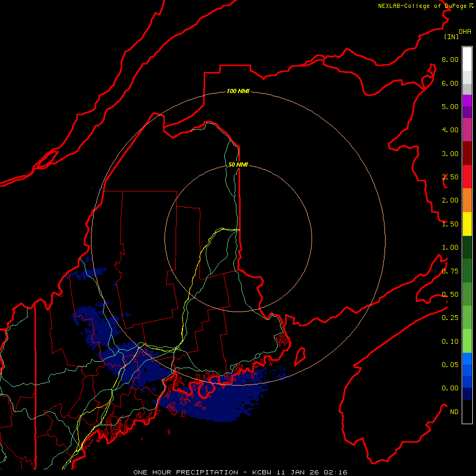Click the NEXLAB logo icon at top right
The image size is (476, 476).
[x=471, y=6]
